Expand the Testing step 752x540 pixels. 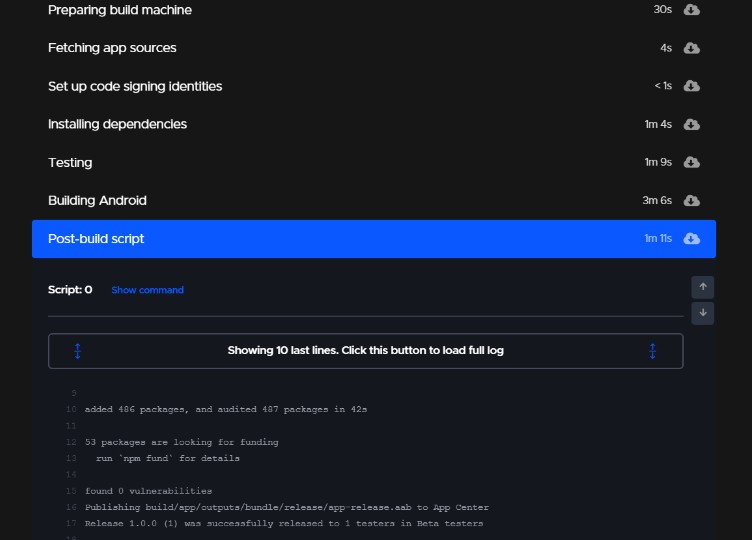click(x=374, y=162)
